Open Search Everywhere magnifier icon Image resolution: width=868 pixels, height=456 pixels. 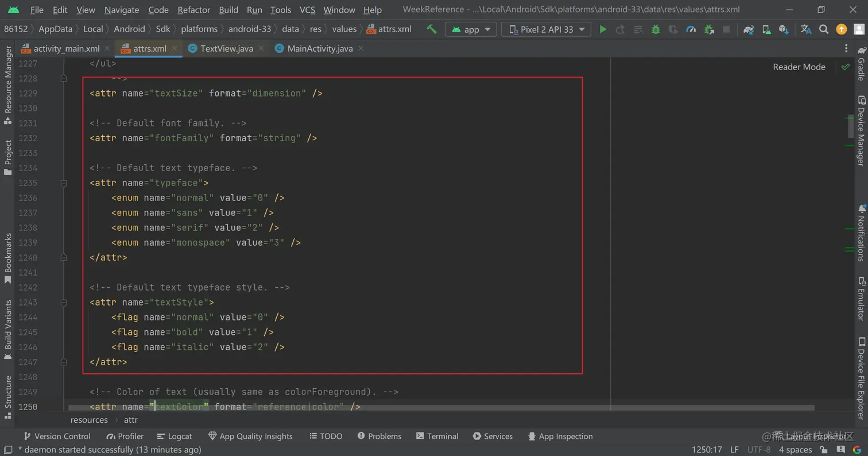click(824, 29)
